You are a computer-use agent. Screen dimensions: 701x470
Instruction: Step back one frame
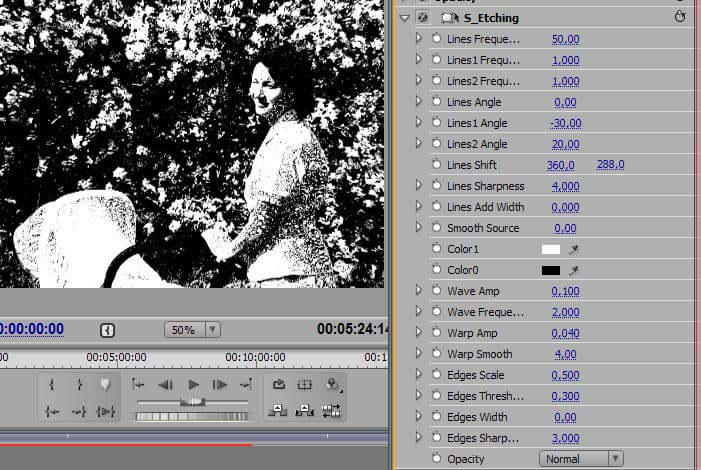coord(165,384)
